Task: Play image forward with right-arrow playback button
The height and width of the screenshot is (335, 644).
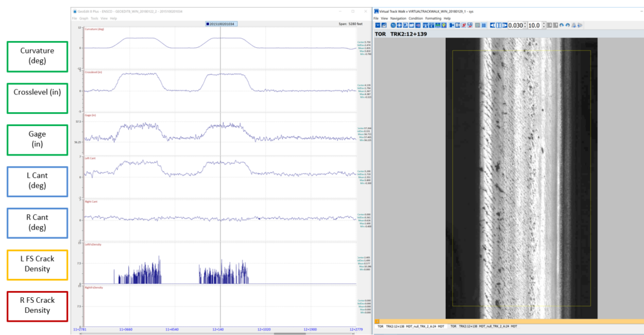Action: click(505, 25)
